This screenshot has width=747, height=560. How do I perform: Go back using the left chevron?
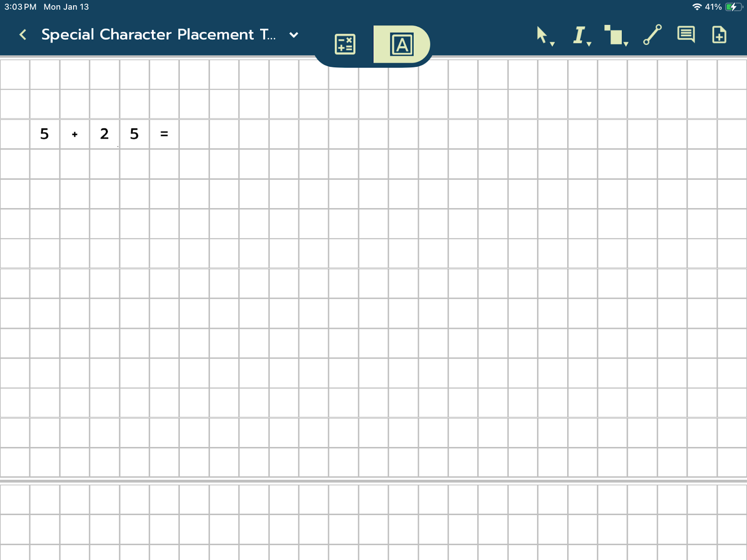23,35
